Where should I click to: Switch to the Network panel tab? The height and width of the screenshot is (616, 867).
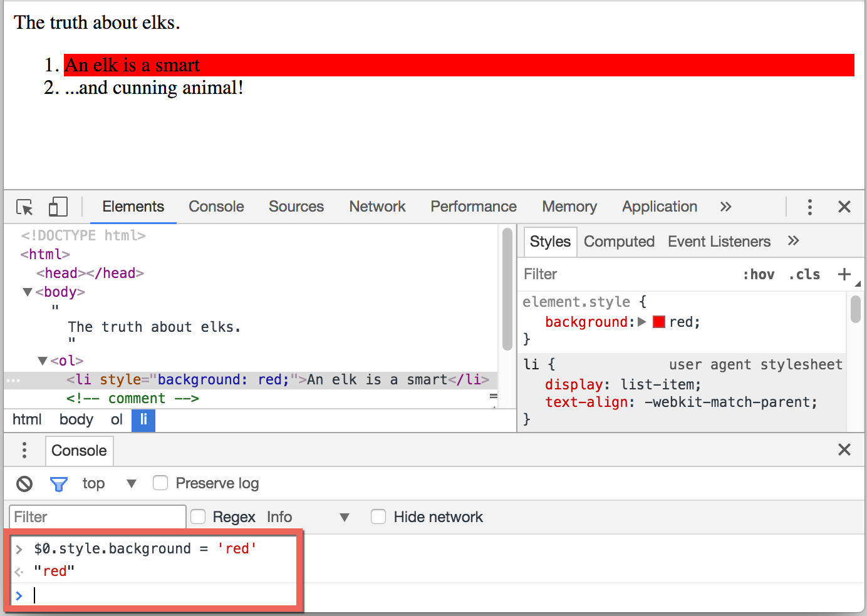pos(377,207)
